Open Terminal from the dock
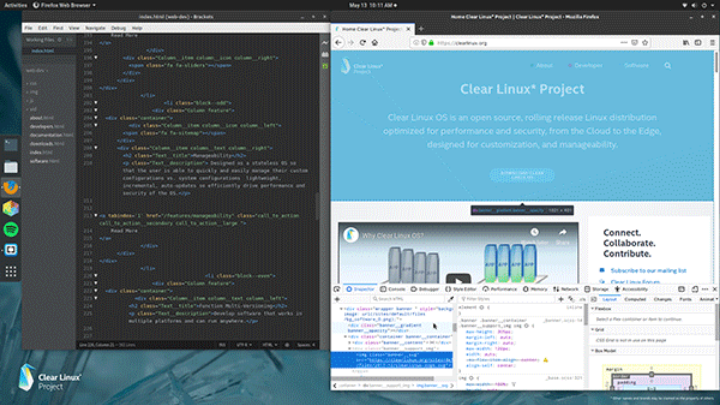The height and width of the screenshot is (405, 720). pyautogui.click(x=11, y=145)
